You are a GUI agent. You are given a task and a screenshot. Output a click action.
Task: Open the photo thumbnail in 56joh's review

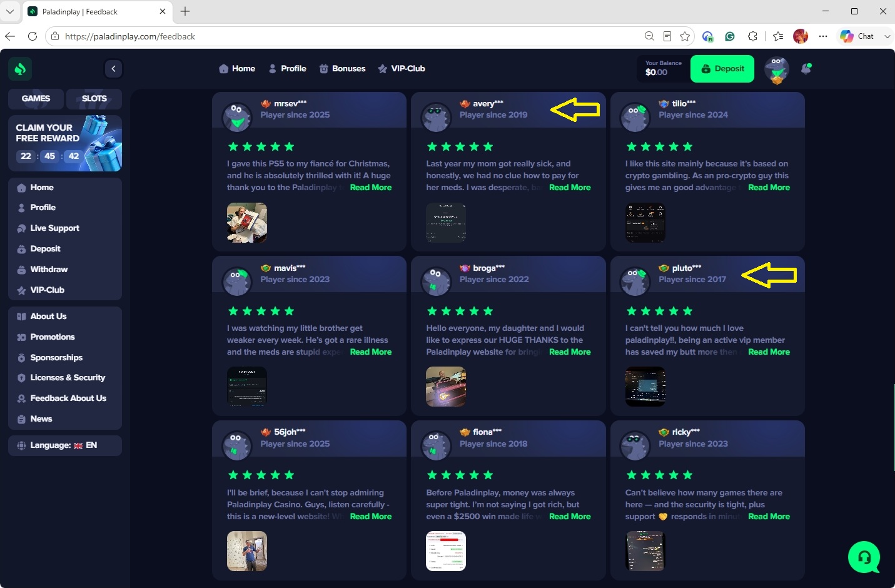click(247, 551)
